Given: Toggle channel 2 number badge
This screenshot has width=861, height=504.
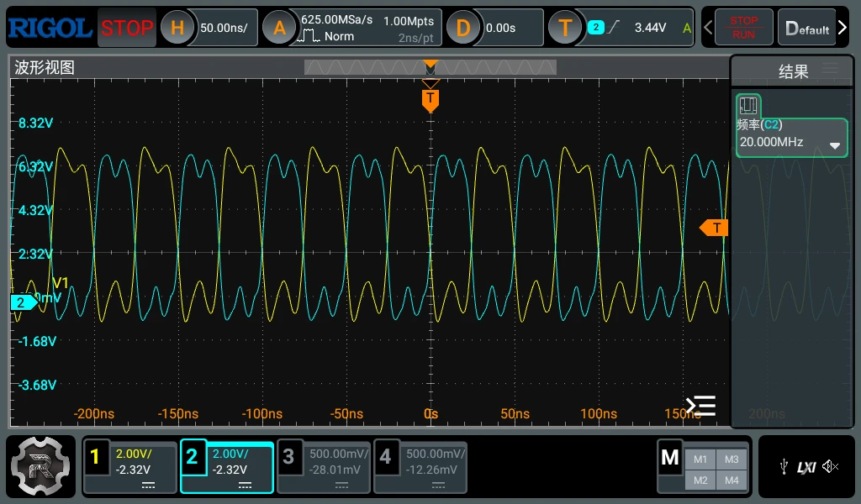Looking at the screenshot, I should tap(193, 457).
